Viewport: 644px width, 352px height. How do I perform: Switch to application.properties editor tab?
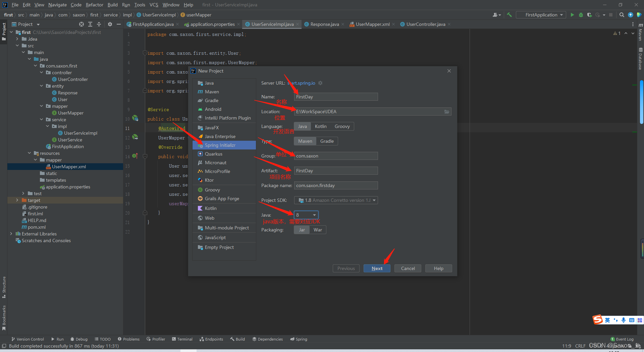pos(212,24)
